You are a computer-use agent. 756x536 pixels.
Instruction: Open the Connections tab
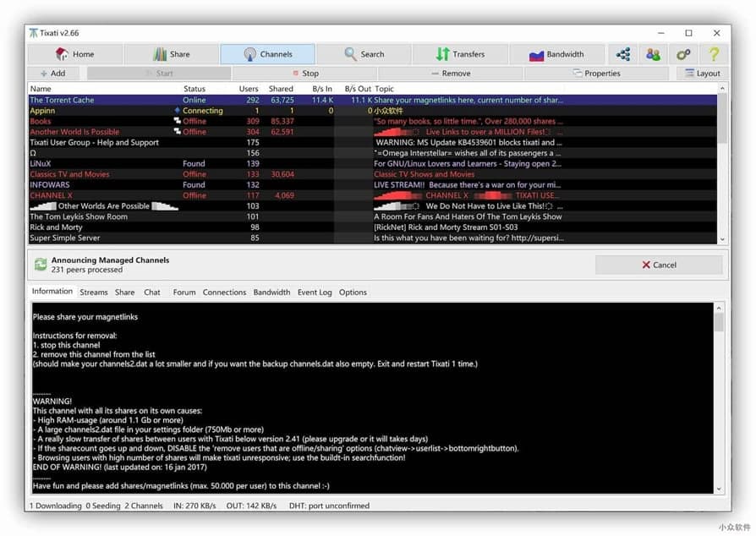[224, 293]
